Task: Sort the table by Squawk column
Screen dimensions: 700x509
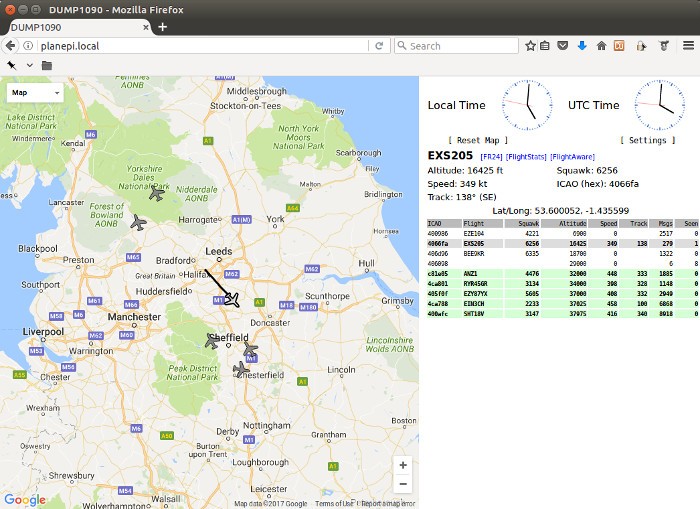Action: tap(522, 223)
